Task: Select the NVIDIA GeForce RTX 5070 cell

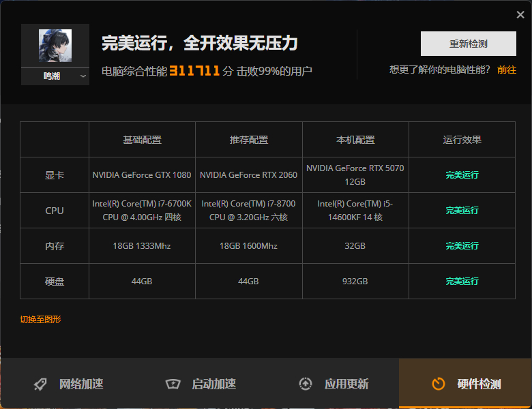Action: tap(355, 175)
